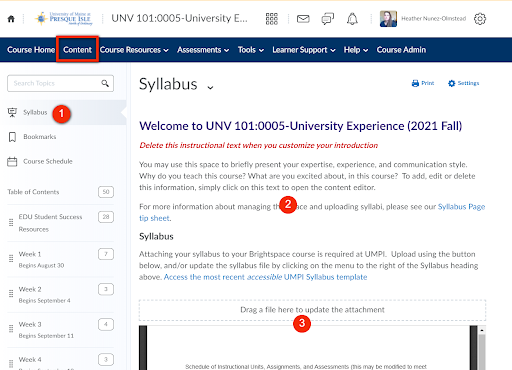Click the Week 2 count badge
Viewport: 512px width, 370px height.
coord(106,289)
